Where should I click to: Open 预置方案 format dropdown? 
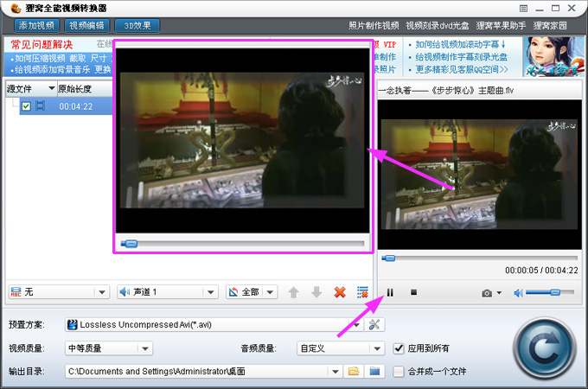pos(214,324)
